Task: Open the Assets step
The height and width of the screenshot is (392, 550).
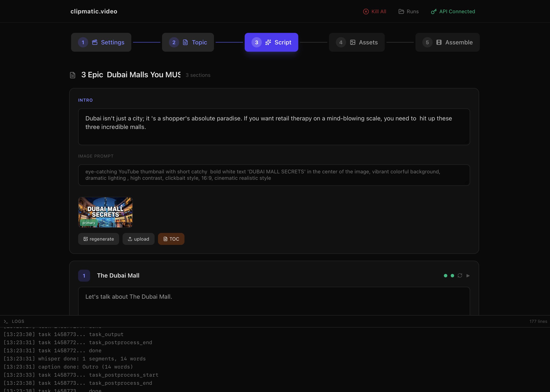Action: click(356, 42)
